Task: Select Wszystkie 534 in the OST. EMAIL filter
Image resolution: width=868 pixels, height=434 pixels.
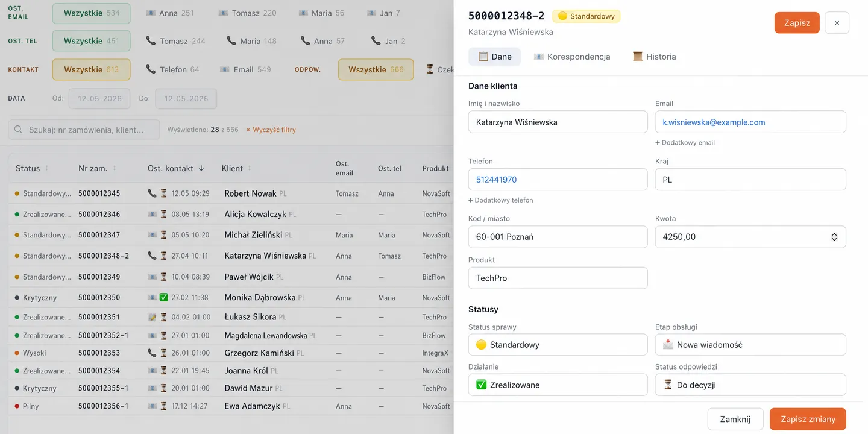Action: 92,13
